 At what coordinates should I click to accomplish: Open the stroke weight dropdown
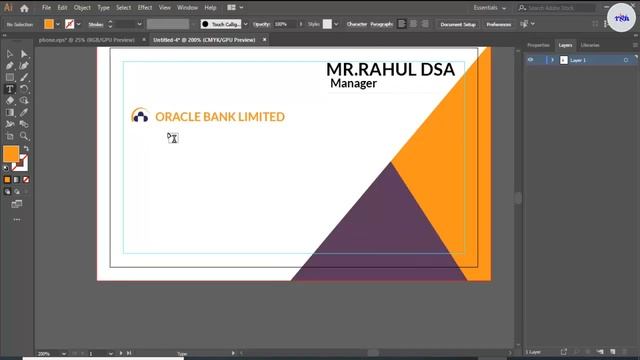tap(140, 24)
